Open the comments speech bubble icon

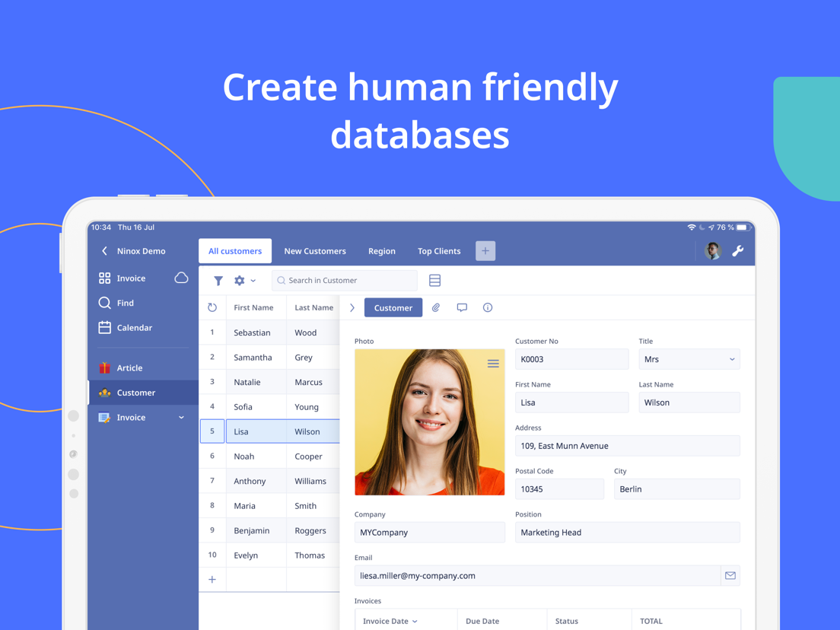pyautogui.click(x=462, y=307)
